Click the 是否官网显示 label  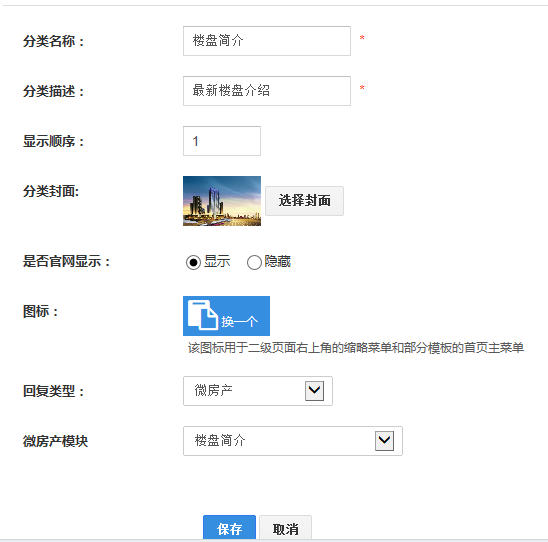pos(66,261)
